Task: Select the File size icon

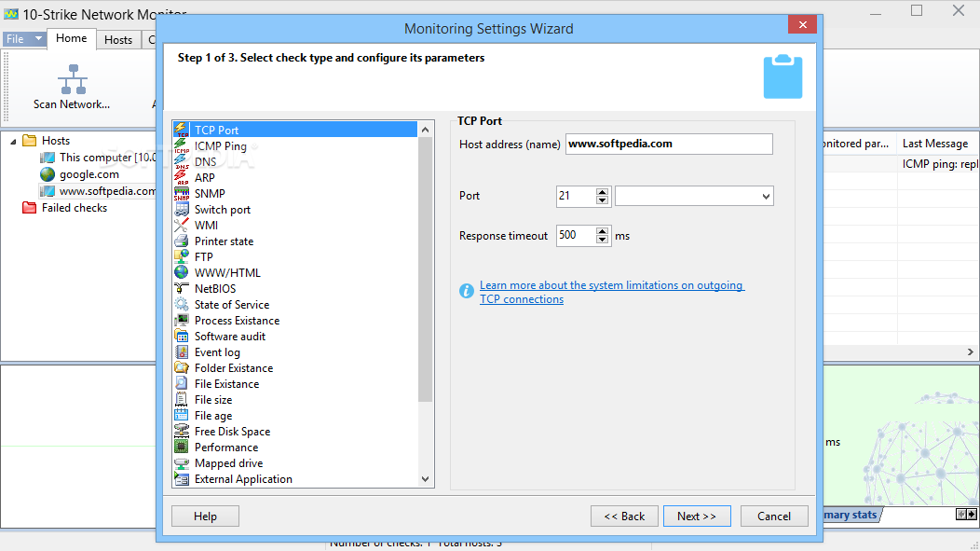Action: [182, 400]
